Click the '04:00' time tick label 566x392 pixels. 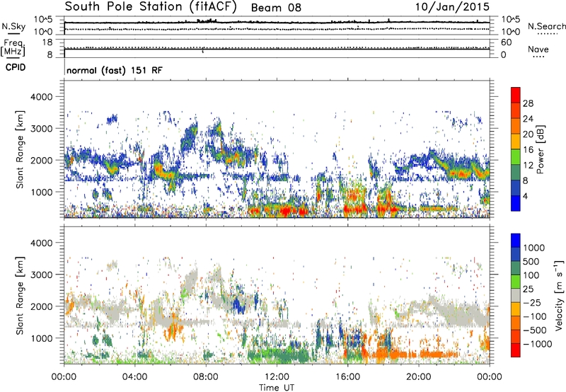point(134,377)
